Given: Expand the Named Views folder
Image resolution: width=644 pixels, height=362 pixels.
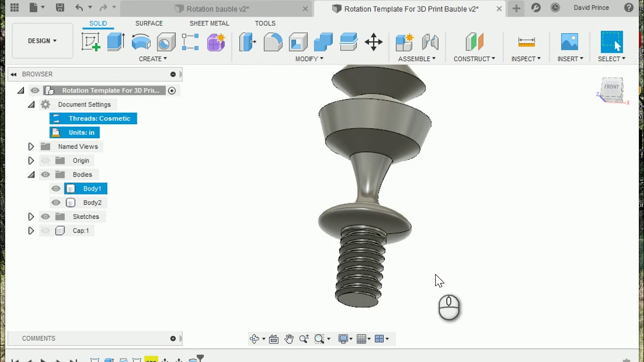Looking at the screenshot, I should 31,147.
